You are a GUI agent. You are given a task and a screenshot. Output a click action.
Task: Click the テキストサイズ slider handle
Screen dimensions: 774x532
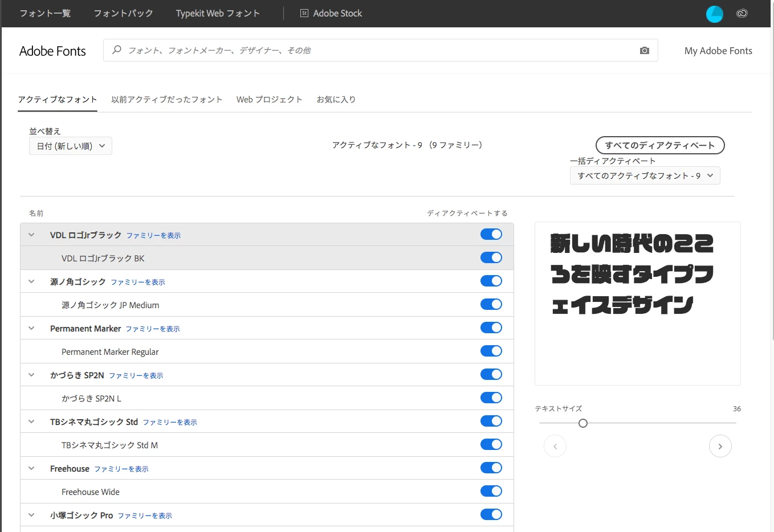click(x=582, y=423)
